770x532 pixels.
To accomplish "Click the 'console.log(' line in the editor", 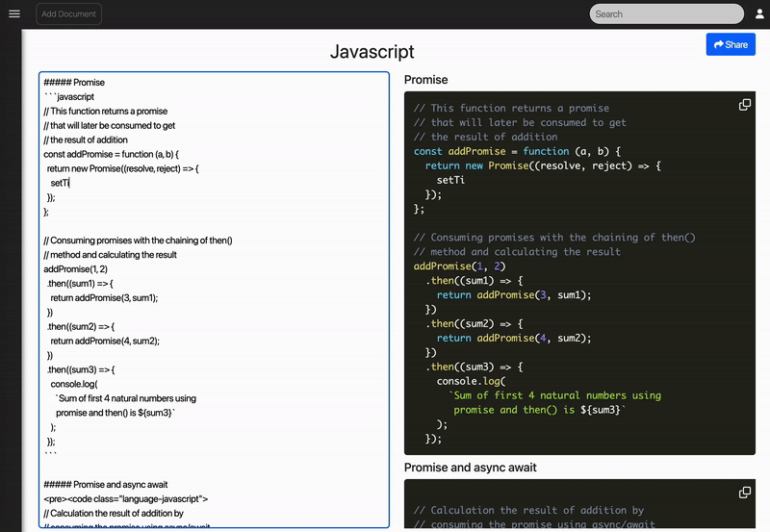I will (74, 384).
